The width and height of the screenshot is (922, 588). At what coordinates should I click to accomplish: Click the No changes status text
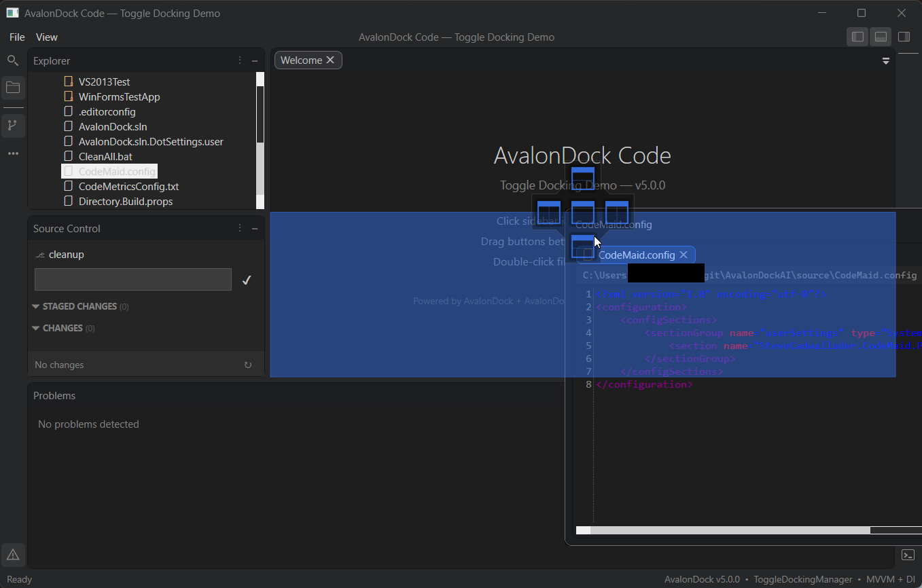(x=59, y=365)
